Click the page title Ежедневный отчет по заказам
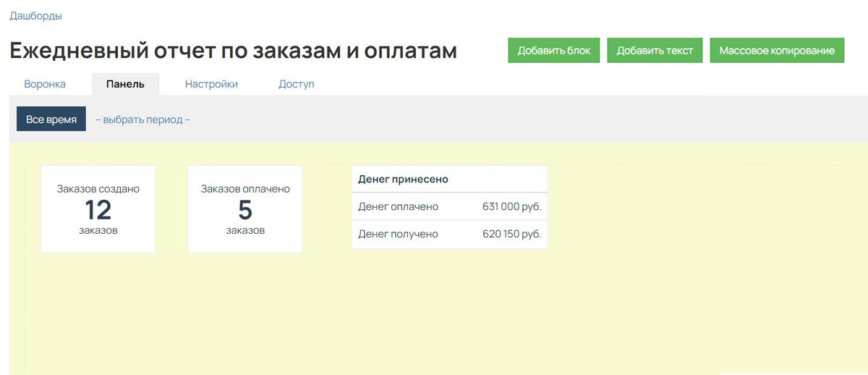The width and height of the screenshot is (868, 375). pyautogui.click(x=233, y=51)
